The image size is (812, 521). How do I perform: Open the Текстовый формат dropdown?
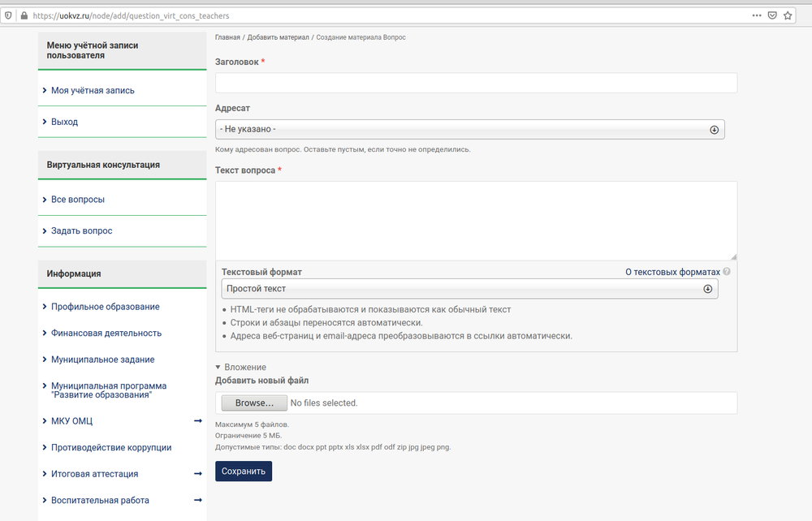469,289
